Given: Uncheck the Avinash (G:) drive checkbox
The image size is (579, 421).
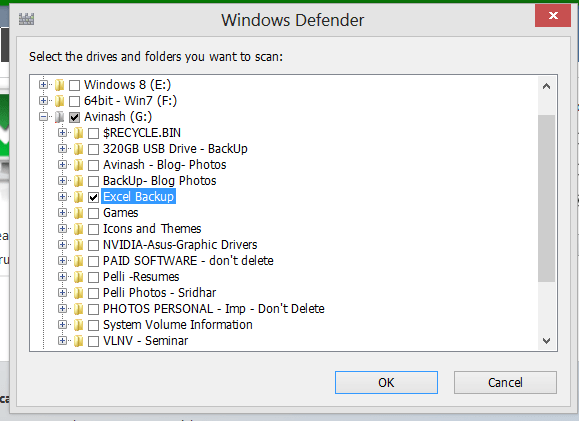Looking at the screenshot, I should point(75,117).
